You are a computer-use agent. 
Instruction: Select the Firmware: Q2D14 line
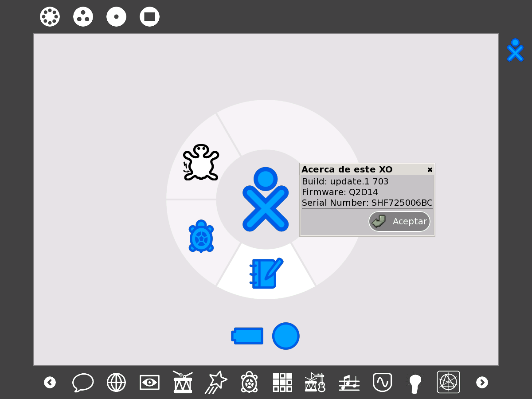(340, 192)
